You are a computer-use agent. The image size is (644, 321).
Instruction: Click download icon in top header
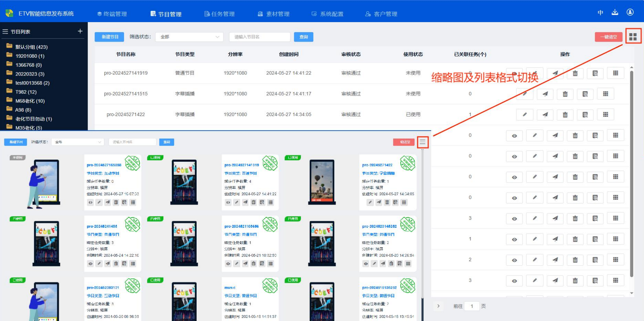click(x=615, y=12)
